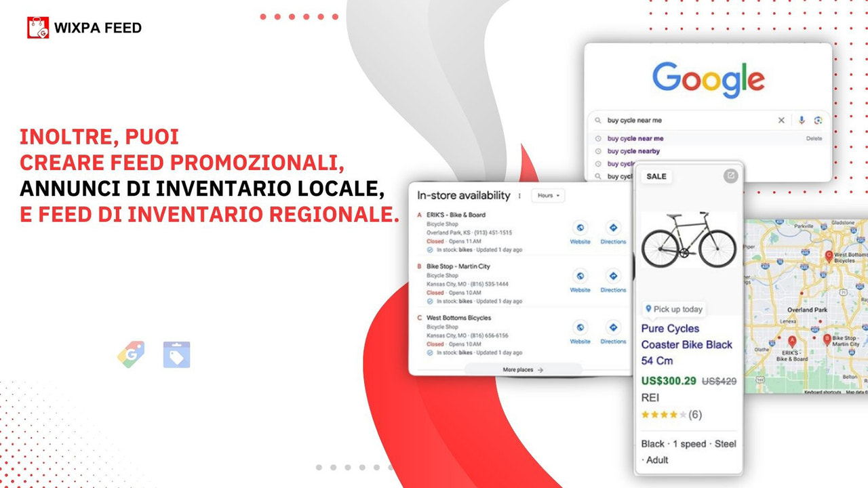Click the Pick up today location badge
Viewport: 868px width, 488px height.
pos(673,309)
